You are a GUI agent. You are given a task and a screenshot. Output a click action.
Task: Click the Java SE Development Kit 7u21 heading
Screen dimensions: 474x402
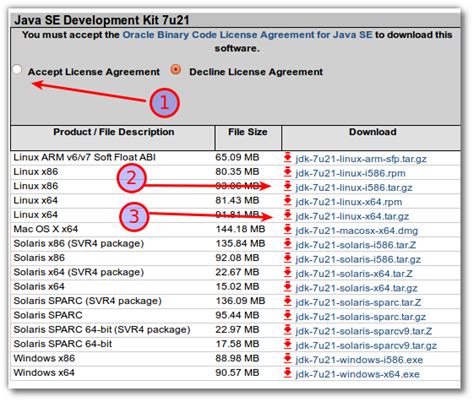click(x=102, y=20)
